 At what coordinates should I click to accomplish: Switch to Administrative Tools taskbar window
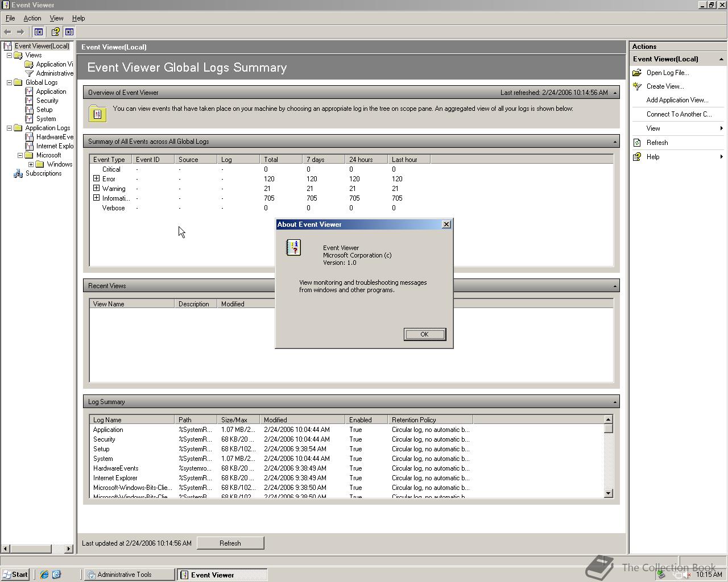tap(129, 575)
